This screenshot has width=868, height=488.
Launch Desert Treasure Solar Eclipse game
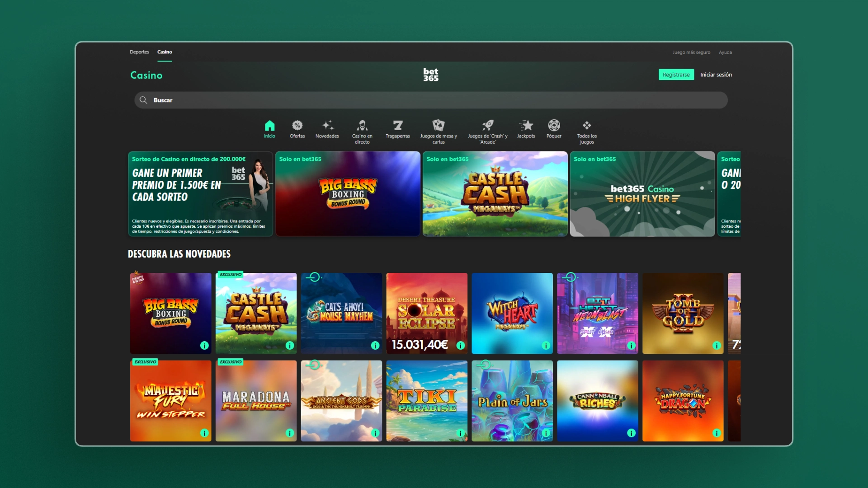point(427,313)
